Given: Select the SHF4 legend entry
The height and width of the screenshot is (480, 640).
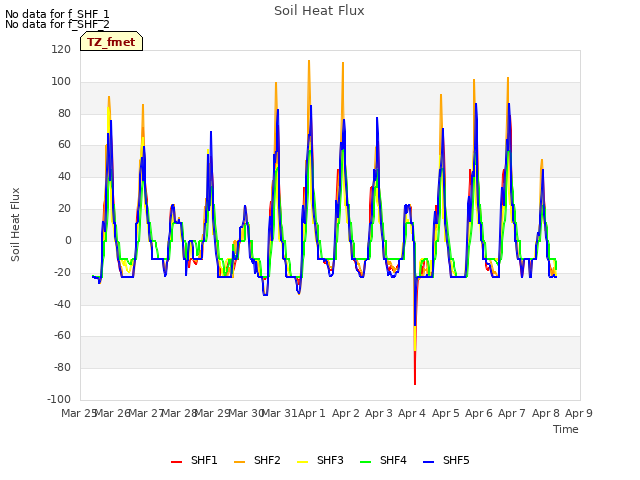Looking at the screenshot, I should (x=383, y=460).
